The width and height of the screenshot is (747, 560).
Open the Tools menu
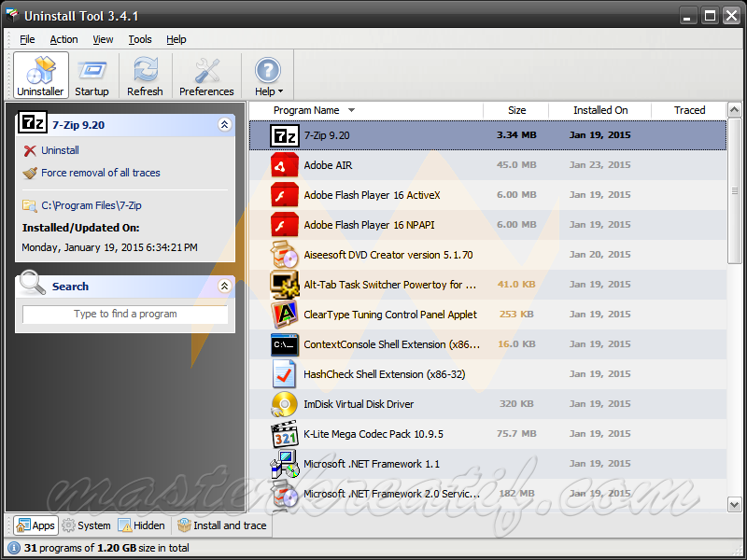click(x=140, y=39)
